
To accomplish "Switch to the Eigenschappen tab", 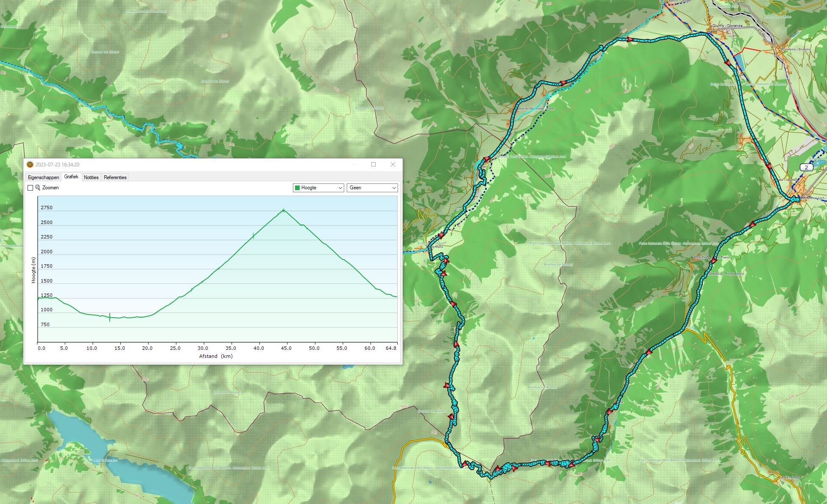I will pos(43,177).
